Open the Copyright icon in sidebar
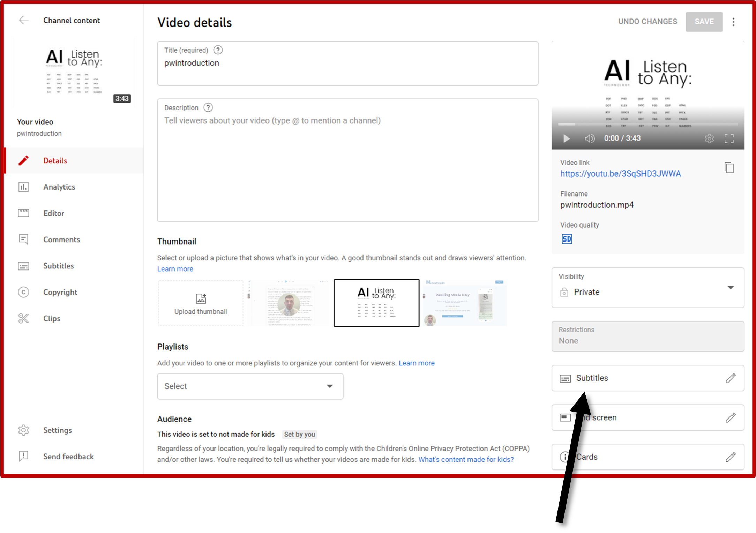Screen dimensions: 756x533 click(x=23, y=292)
